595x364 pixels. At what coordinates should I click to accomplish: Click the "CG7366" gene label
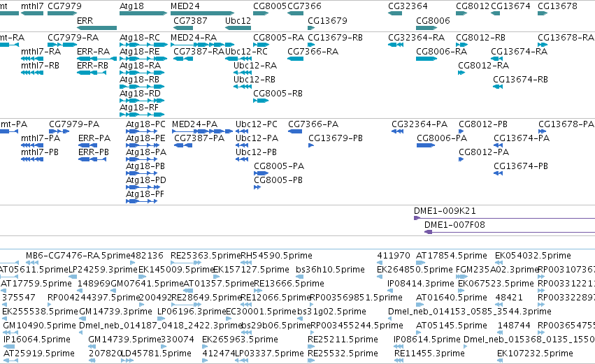pos(304,6)
